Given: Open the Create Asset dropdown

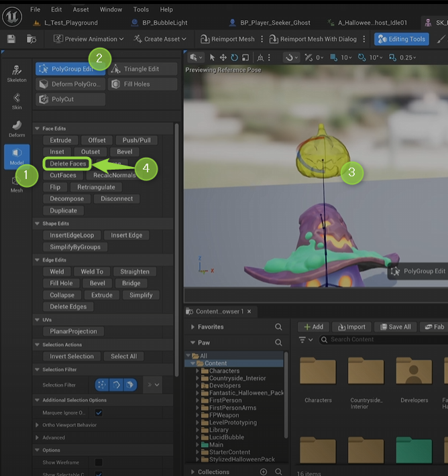Looking at the screenshot, I should [160, 39].
